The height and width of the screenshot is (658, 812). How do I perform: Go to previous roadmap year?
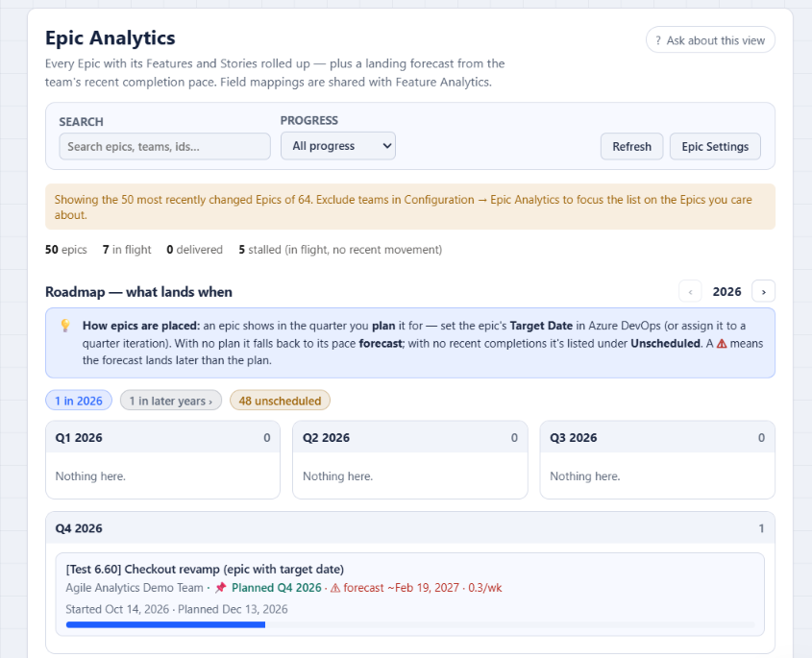690,291
